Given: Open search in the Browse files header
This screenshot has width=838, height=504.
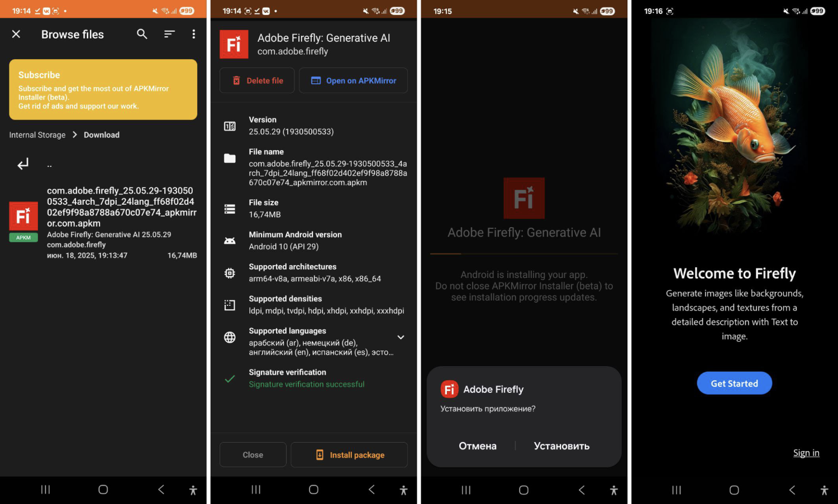Looking at the screenshot, I should [142, 34].
